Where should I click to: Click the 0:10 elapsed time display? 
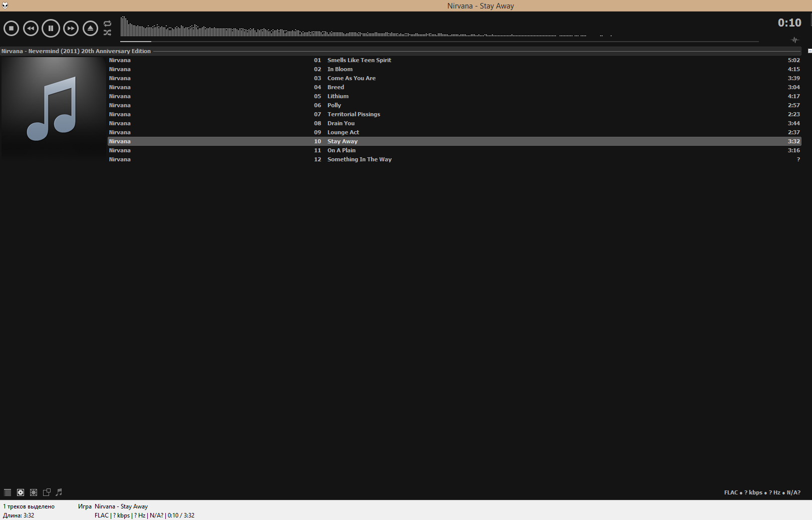(x=789, y=23)
